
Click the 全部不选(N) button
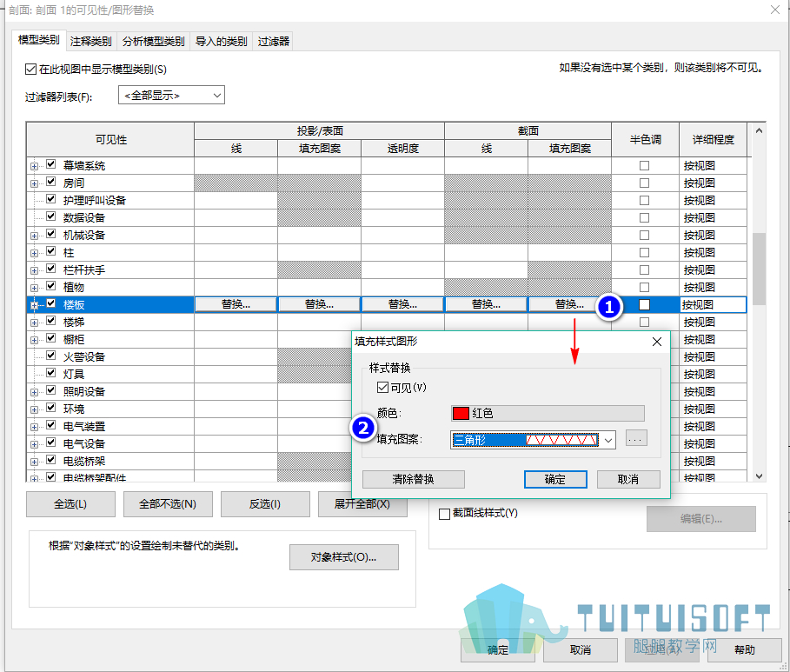click(168, 504)
